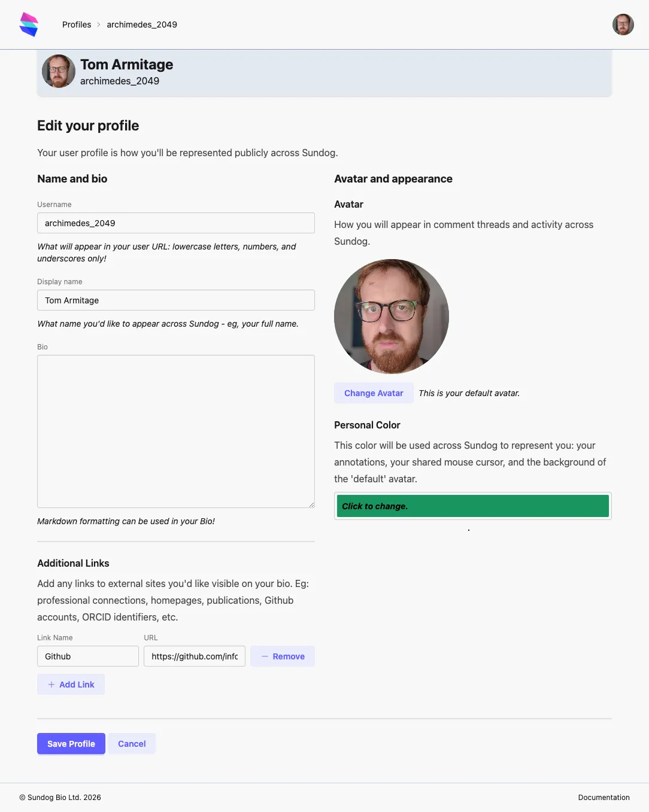Click inside the Username input field
The height and width of the screenshot is (812, 649).
[175, 223]
